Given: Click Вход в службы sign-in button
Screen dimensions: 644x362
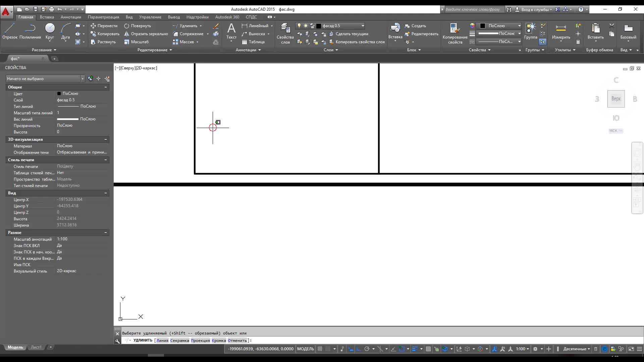Looking at the screenshot, I should [x=533, y=9].
